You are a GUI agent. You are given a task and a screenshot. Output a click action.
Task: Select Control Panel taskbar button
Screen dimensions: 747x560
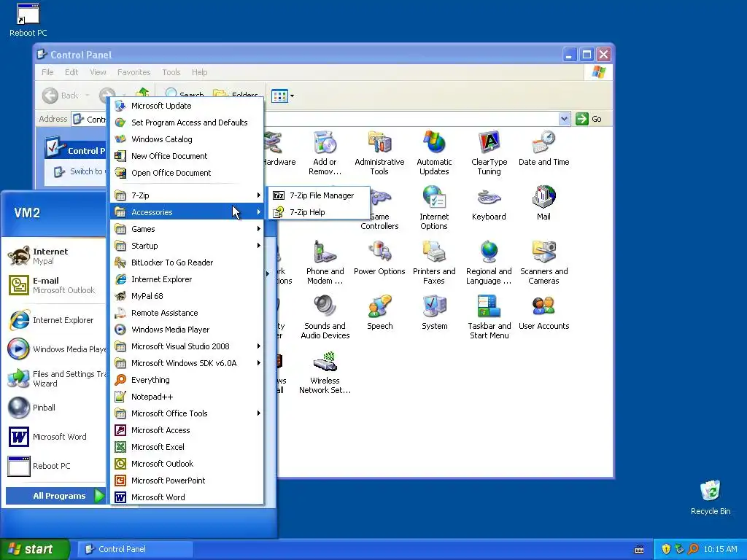tap(134, 549)
